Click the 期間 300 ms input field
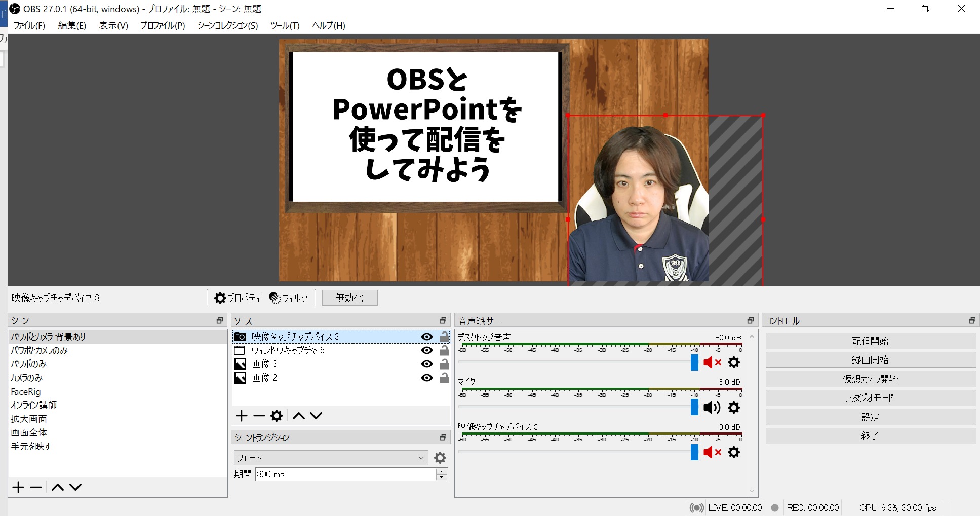The width and height of the screenshot is (980, 516). 345,474
